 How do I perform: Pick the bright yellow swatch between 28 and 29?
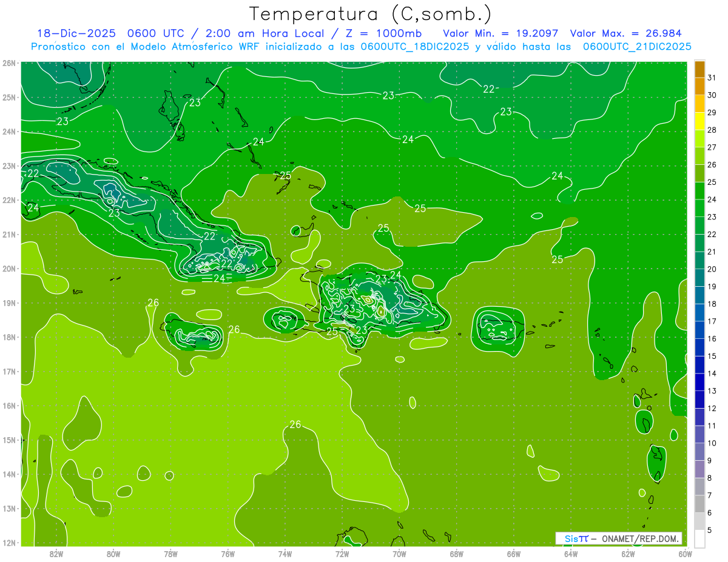(699, 121)
